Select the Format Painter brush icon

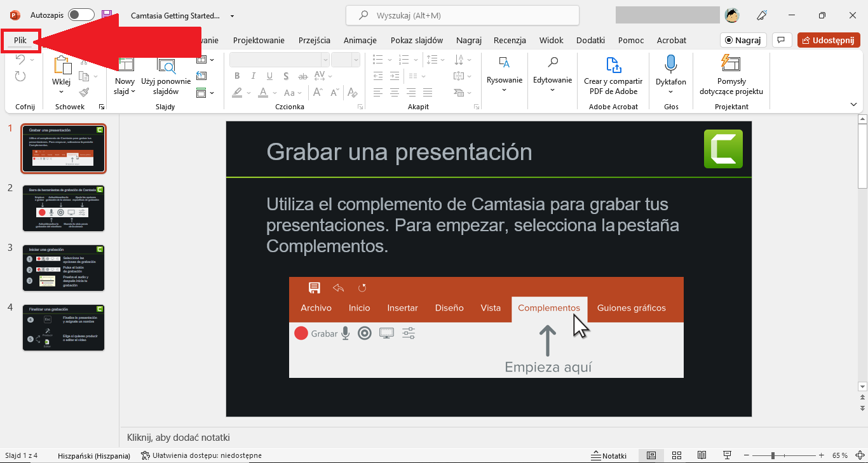click(x=84, y=92)
